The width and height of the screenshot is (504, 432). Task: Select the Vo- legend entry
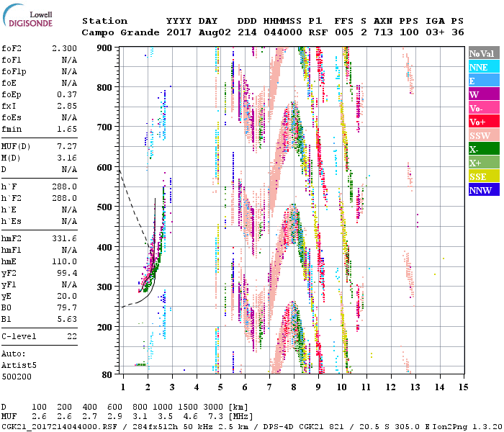pyautogui.click(x=483, y=108)
